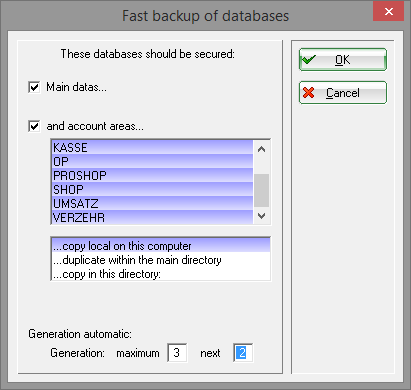Select PROSHOP account area
Viewport: 411px width, 390px height.
tap(153, 175)
